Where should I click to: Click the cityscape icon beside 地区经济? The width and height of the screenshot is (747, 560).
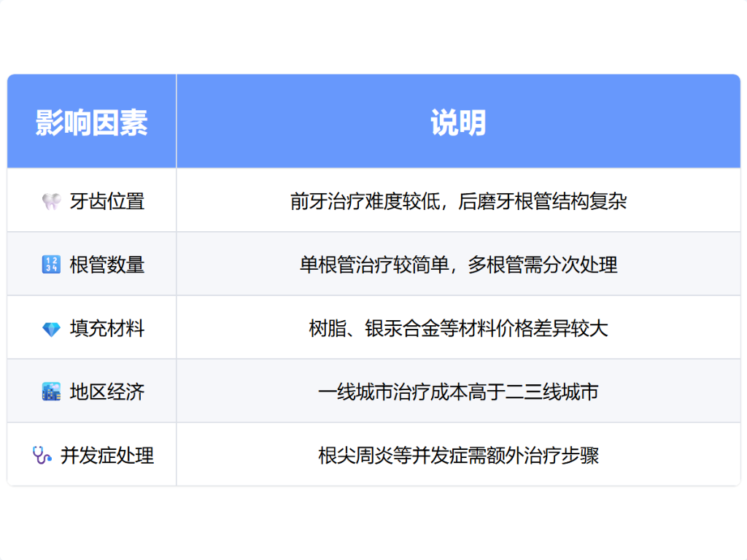[x=51, y=392]
